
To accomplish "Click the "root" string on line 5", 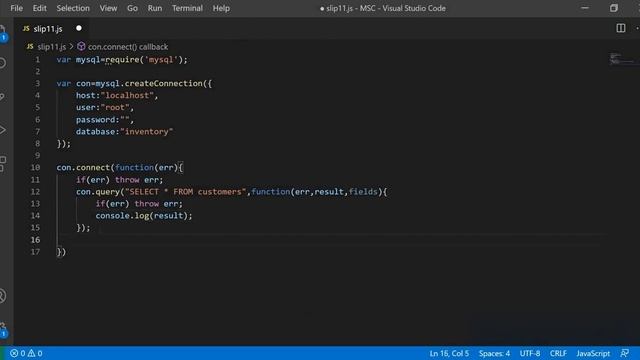I will (x=115, y=107).
